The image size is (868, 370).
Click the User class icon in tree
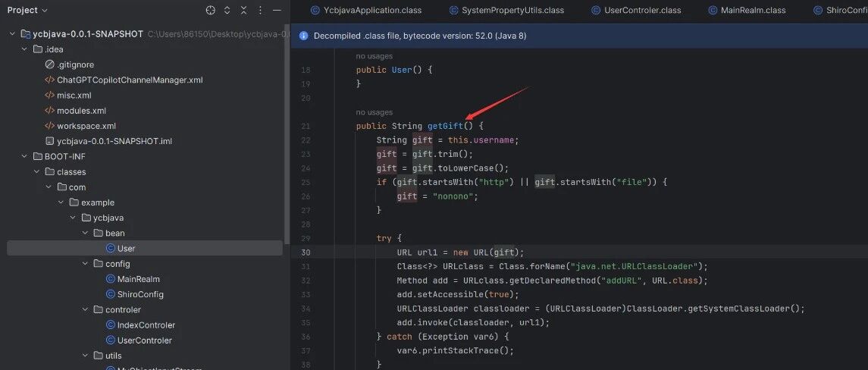[x=110, y=248]
